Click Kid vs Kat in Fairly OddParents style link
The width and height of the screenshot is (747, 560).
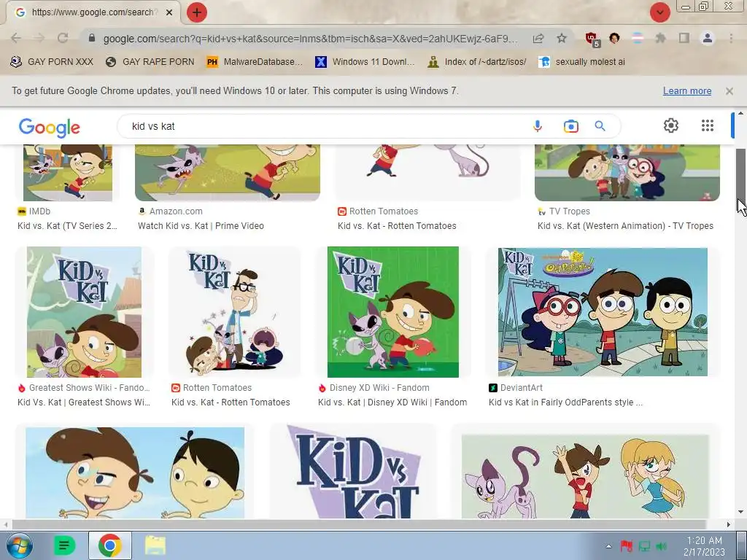point(565,402)
